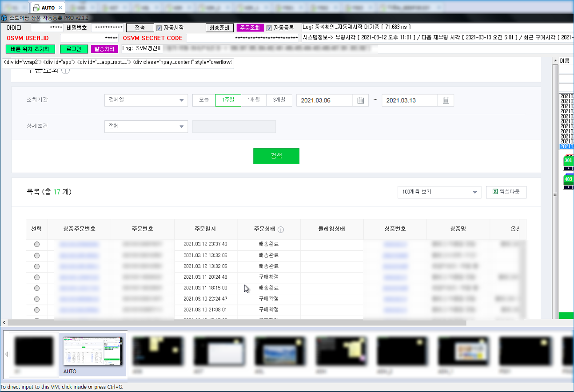Select 오늘 period tab

(204, 100)
